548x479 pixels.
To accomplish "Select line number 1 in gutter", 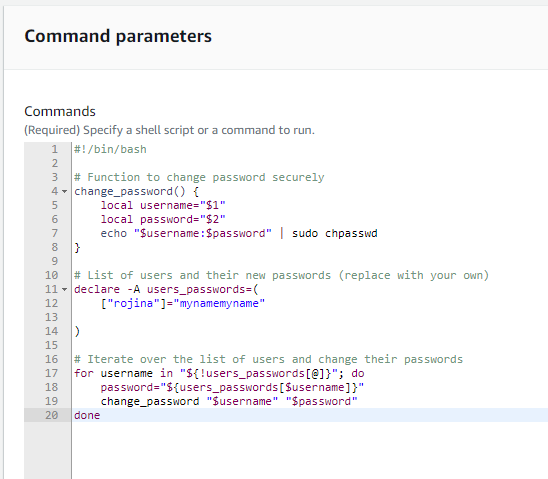I will point(55,149).
